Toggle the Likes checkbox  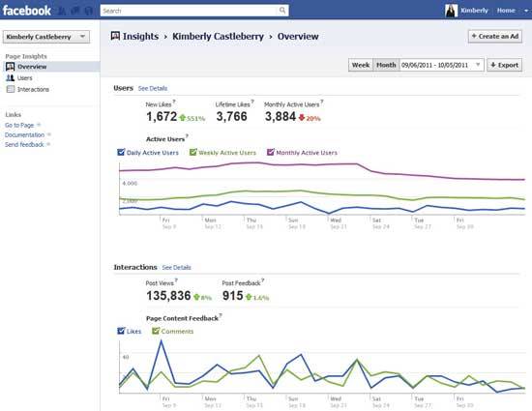point(121,331)
